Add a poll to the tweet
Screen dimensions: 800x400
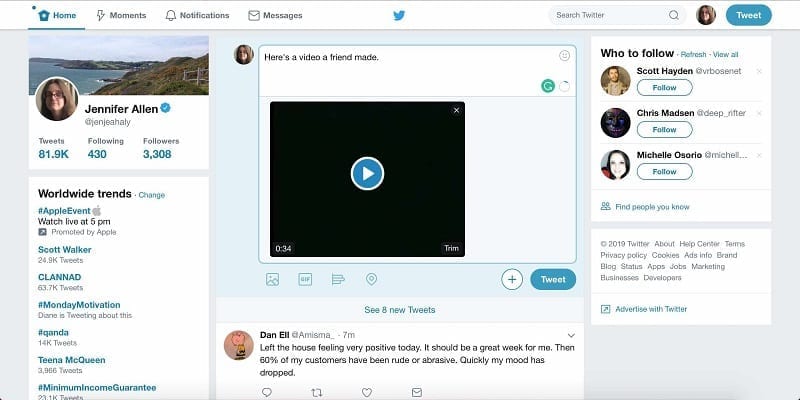coord(338,279)
